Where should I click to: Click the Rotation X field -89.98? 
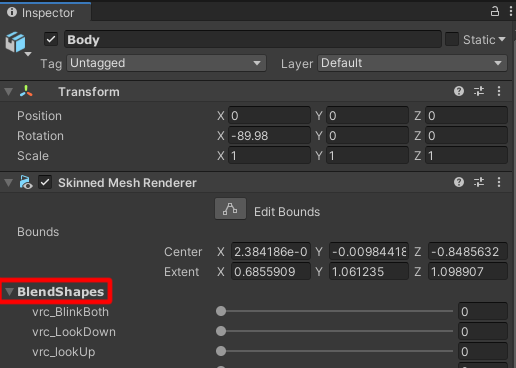(269, 136)
